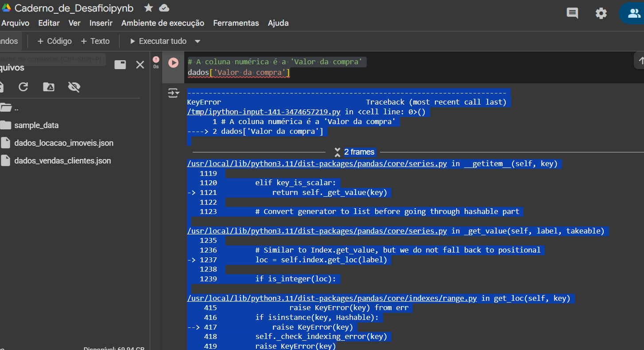
Task: Open the Google Drive logo icon
Action: (6, 8)
